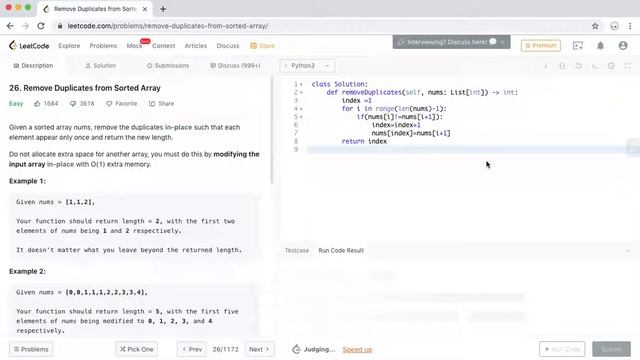
Task: Open the Store link
Action: click(262, 46)
